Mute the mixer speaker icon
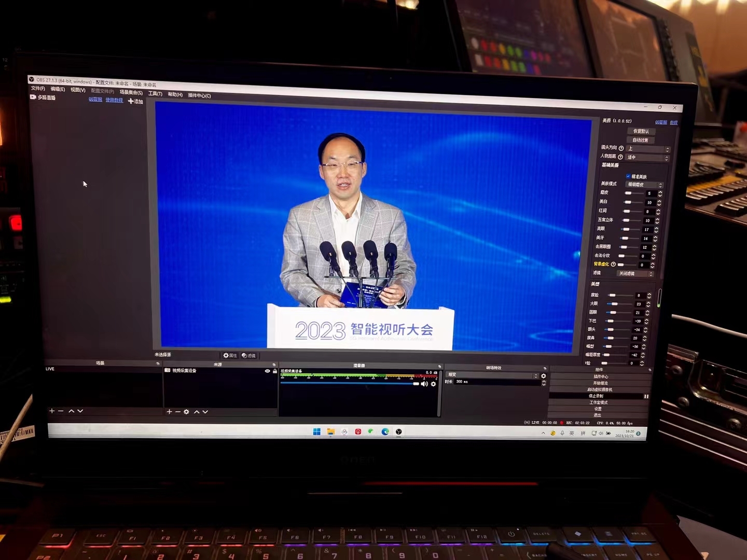 pyautogui.click(x=424, y=384)
